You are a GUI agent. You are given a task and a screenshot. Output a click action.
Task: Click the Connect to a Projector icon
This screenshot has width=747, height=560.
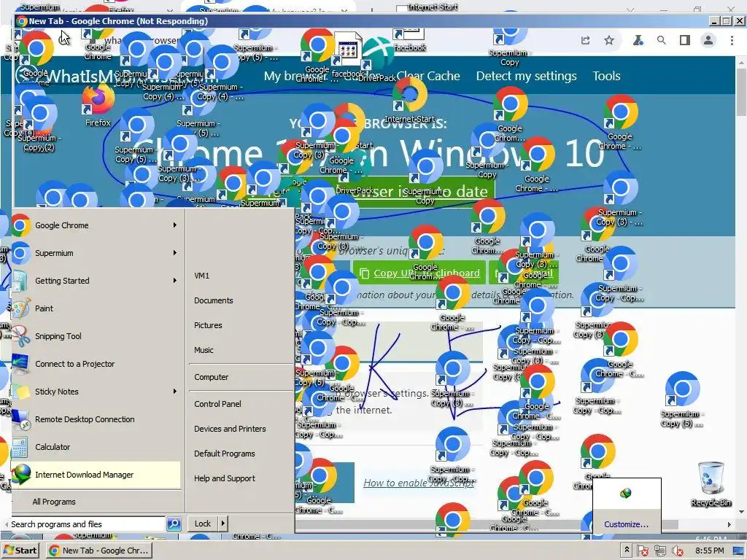(21, 363)
